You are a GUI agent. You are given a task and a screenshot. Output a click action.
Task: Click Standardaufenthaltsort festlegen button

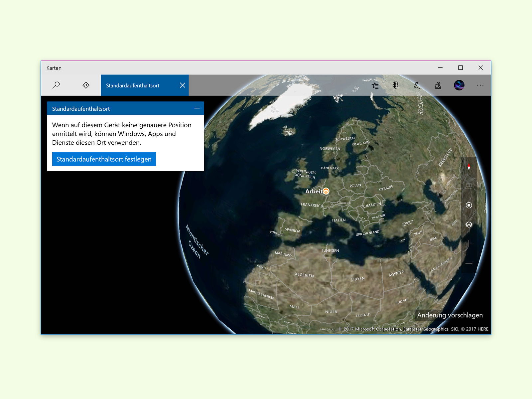[104, 159]
